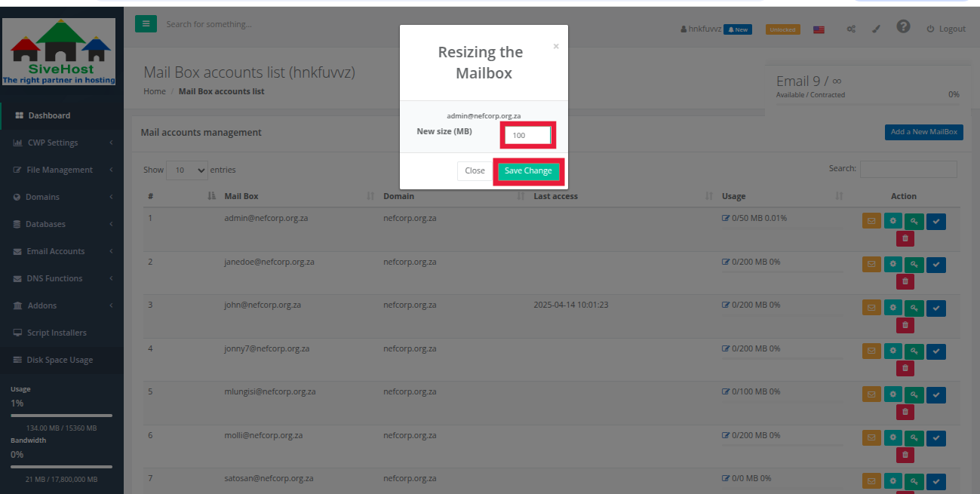Sort by the Last access column
980x494 pixels.
(x=623, y=196)
